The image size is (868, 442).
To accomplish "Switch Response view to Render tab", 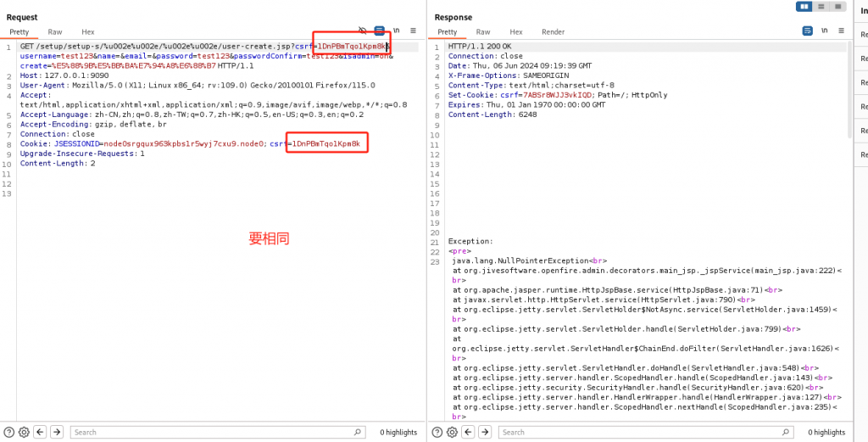I will 553,32.
